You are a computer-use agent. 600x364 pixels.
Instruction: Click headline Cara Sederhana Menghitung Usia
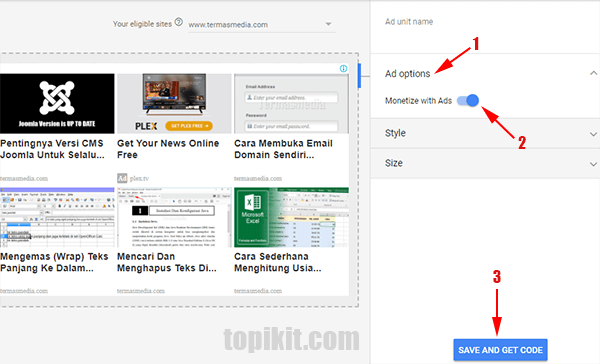[x=277, y=262]
